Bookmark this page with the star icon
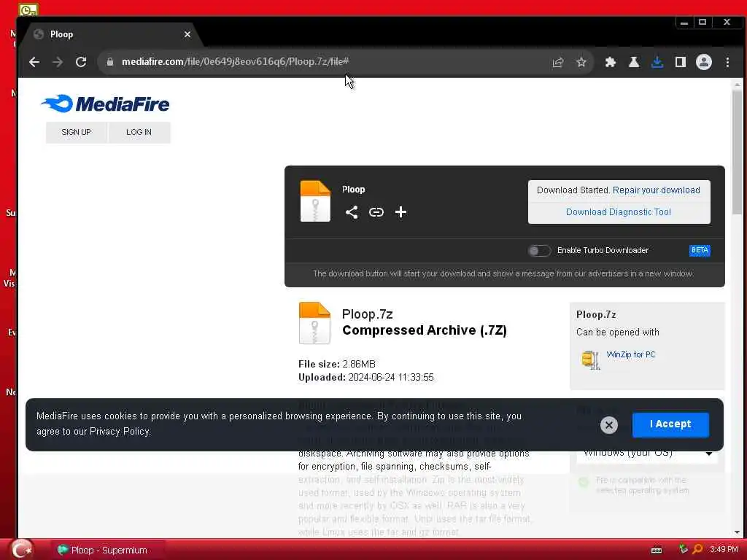The image size is (747, 560). (x=581, y=63)
